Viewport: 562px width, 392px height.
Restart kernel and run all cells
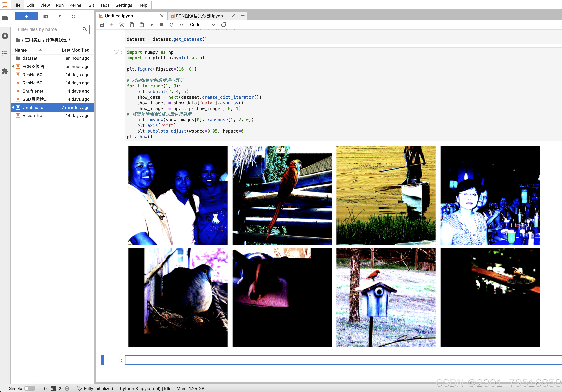pyautogui.click(x=181, y=25)
